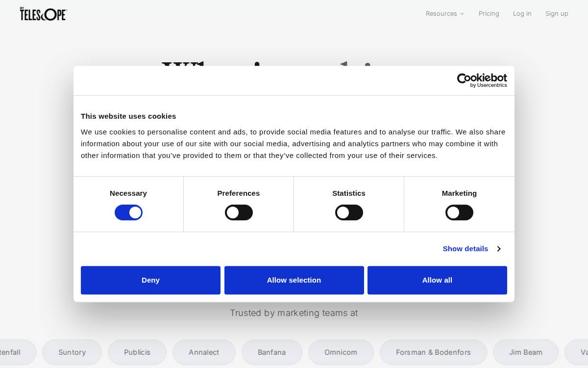The image size is (588, 368).
Task: Select the Annalect brand pill
Action: click(x=204, y=352)
